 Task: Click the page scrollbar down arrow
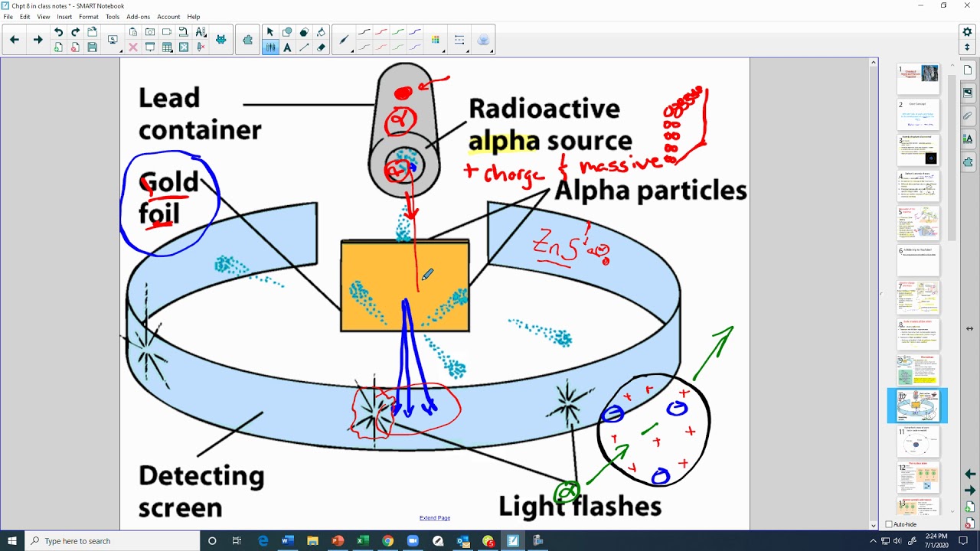pyautogui.click(x=874, y=525)
